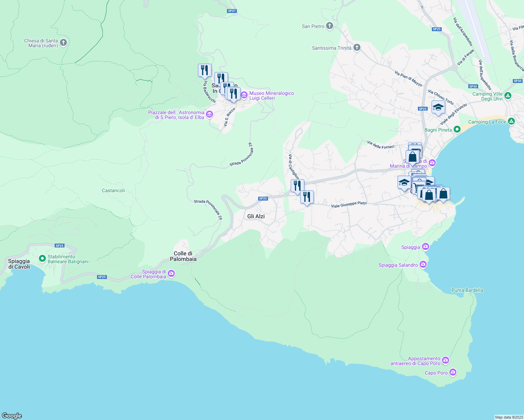Open school marker left of town cluster
This screenshot has width=524, height=420.
click(x=404, y=183)
